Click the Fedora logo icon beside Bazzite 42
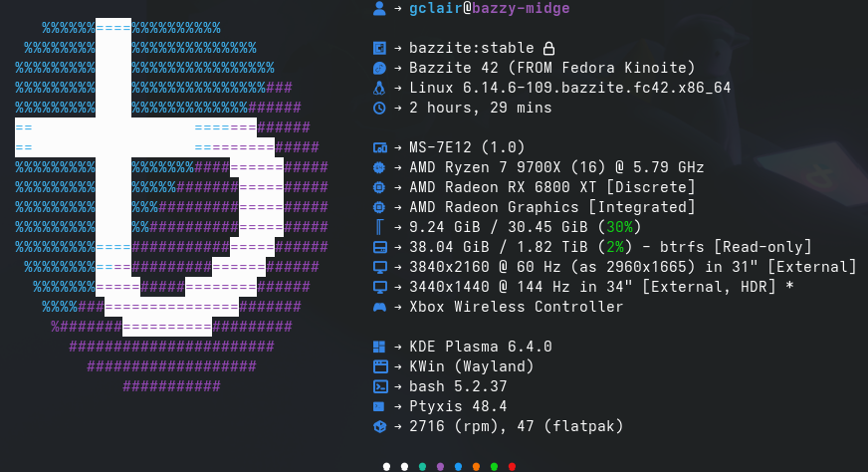This screenshot has width=868, height=472. (379, 68)
